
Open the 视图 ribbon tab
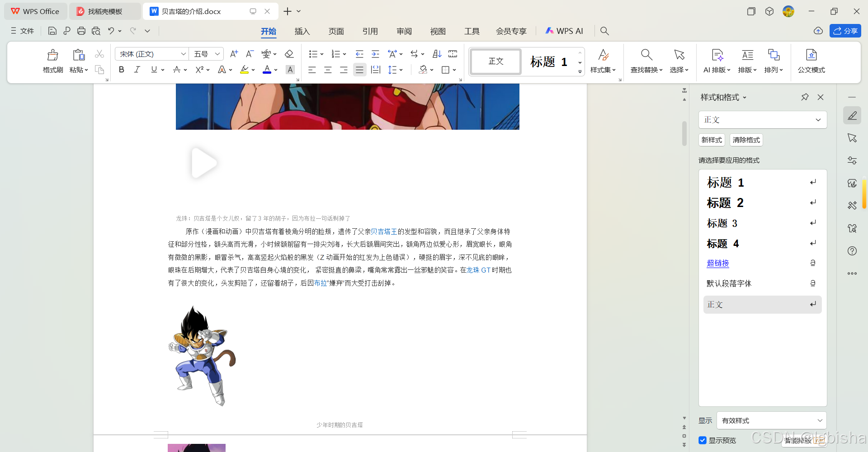pyautogui.click(x=438, y=31)
